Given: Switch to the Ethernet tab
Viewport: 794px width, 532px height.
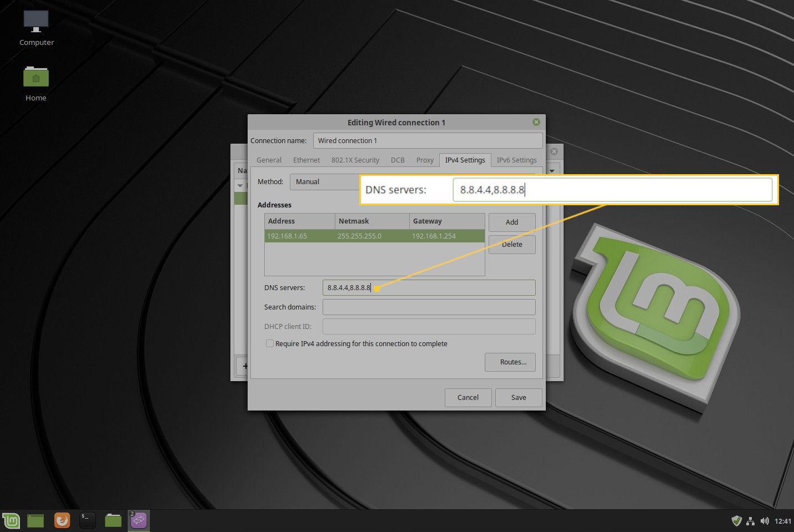Looking at the screenshot, I should 306,160.
